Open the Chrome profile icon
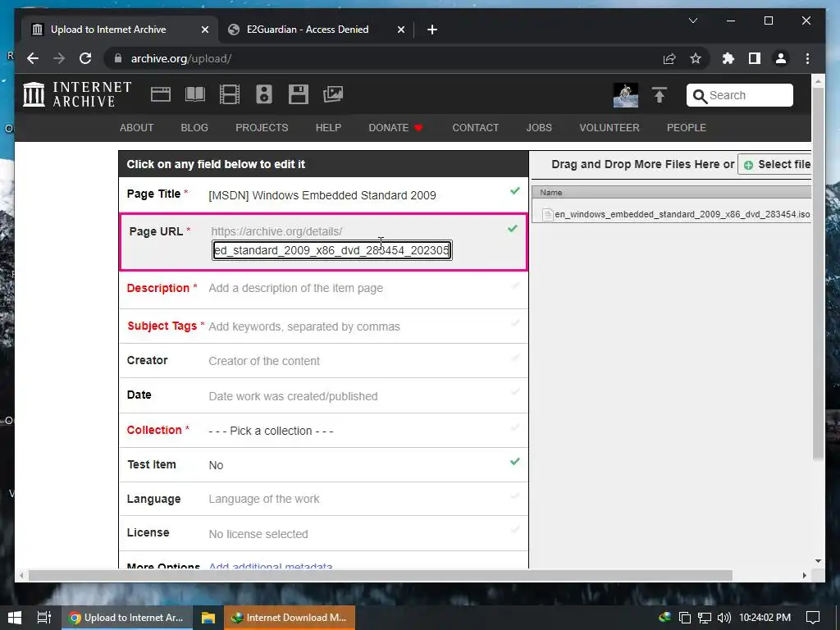840x630 pixels. [x=781, y=58]
